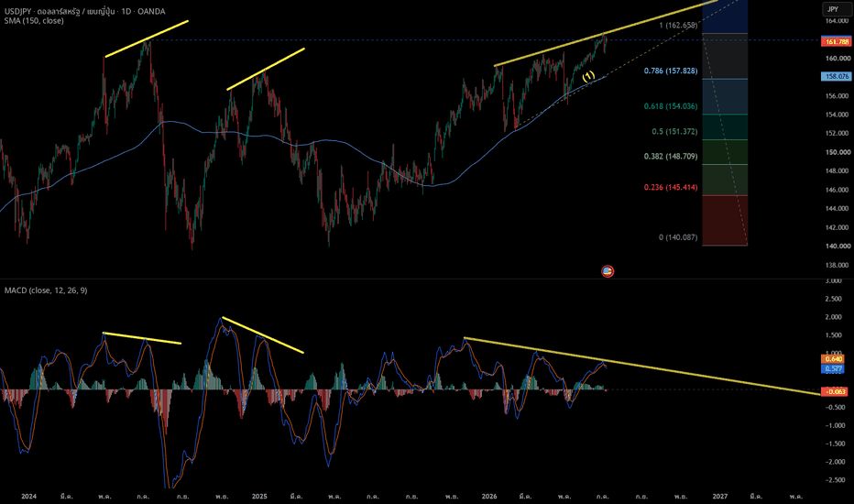This screenshot has height=504, width=854.
Task: Click the orange 0.640 MACD value tag
Action: coord(833,359)
